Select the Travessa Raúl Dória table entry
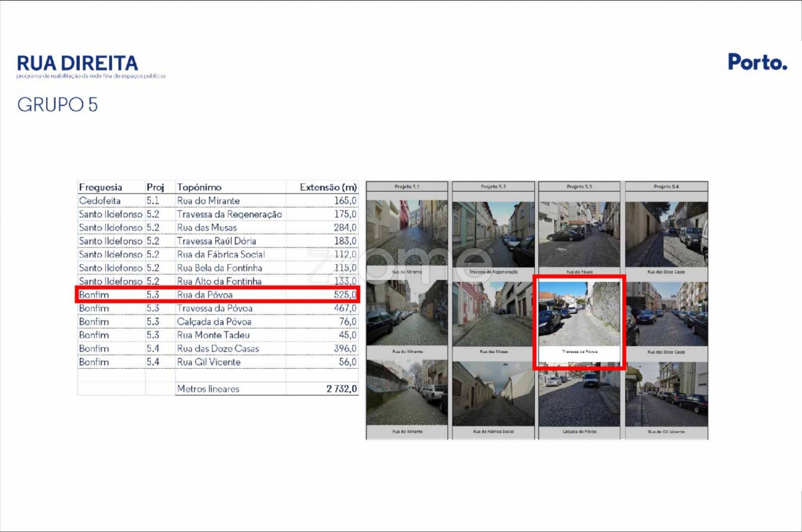This screenshot has height=532, width=802. (x=216, y=241)
